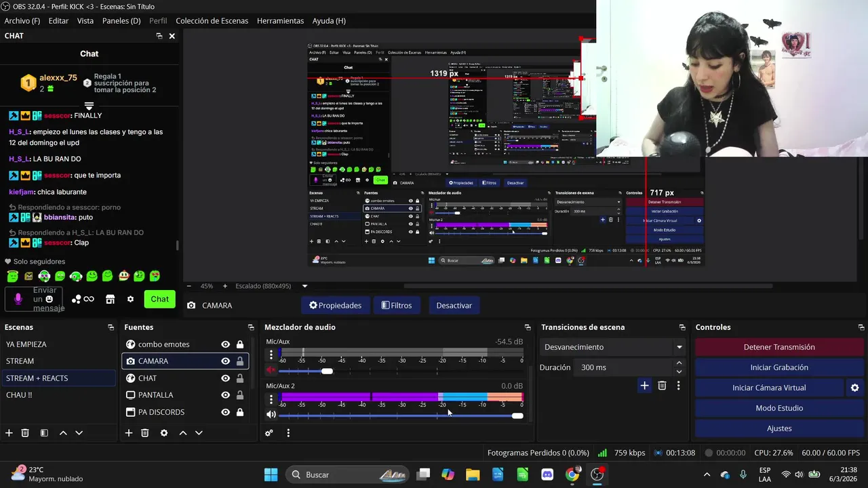The height and width of the screenshot is (488, 868).
Task: Toggle visibility of combo emotes source
Action: click(225, 344)
